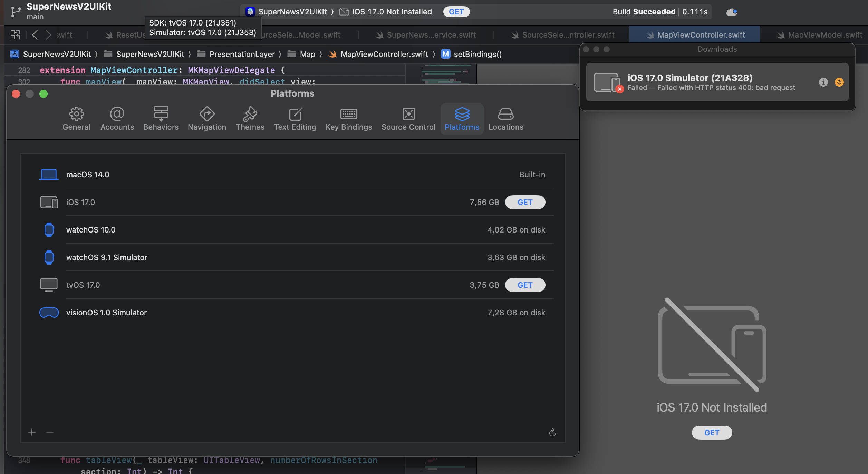Click GET button for tvOS 17.0 platform

coord(525,285)
